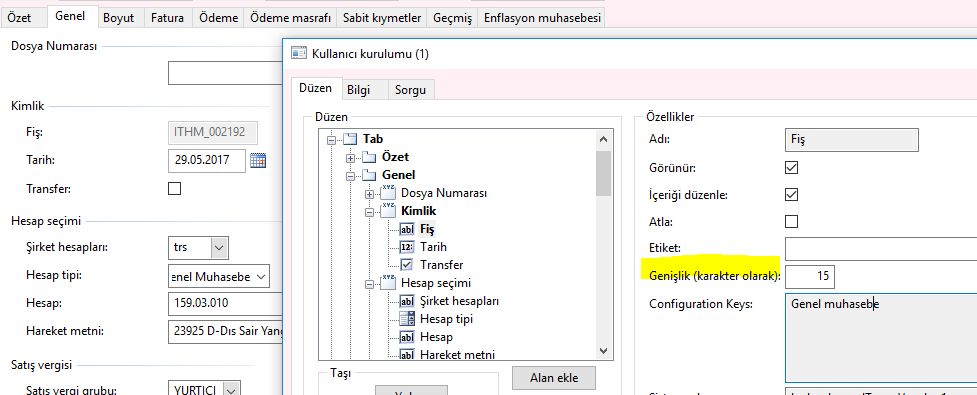Switch to the Ödeme masrafı tab
This screenshot has height=395, width=977.
[x=290, y=17]
